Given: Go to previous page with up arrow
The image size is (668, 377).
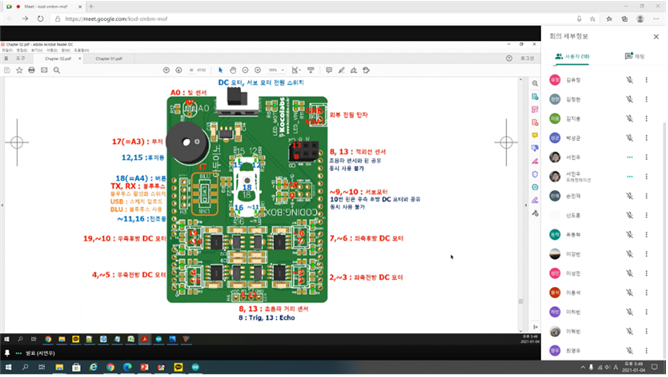Looking at the screenshot, I should (x=166, y=70).
